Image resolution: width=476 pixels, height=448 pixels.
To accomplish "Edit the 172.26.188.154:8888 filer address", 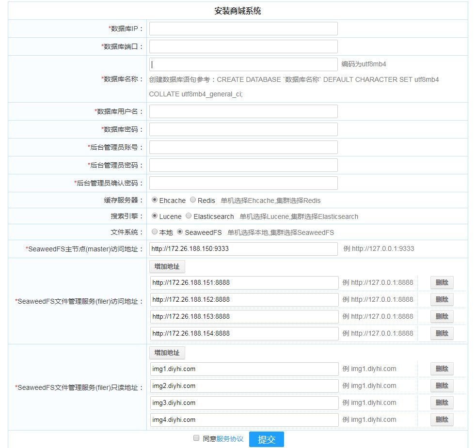I will (x=244, y=334).
